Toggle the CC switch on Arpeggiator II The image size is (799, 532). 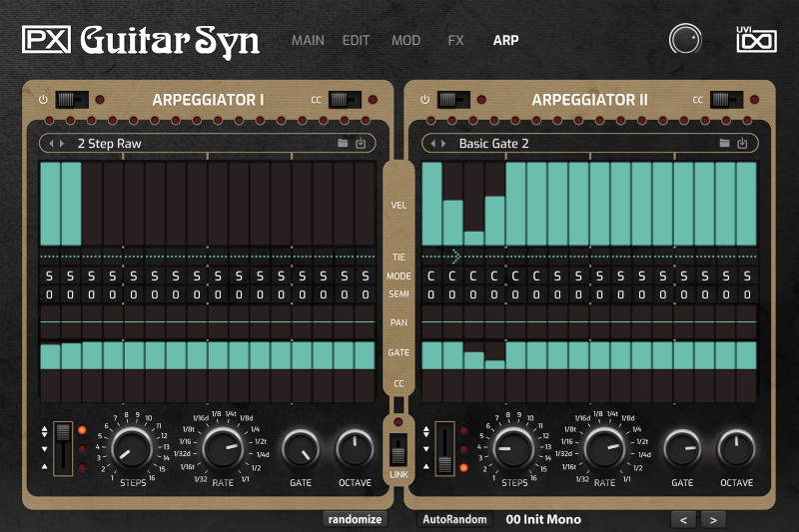pyautogui.click(x=726, y=99)
